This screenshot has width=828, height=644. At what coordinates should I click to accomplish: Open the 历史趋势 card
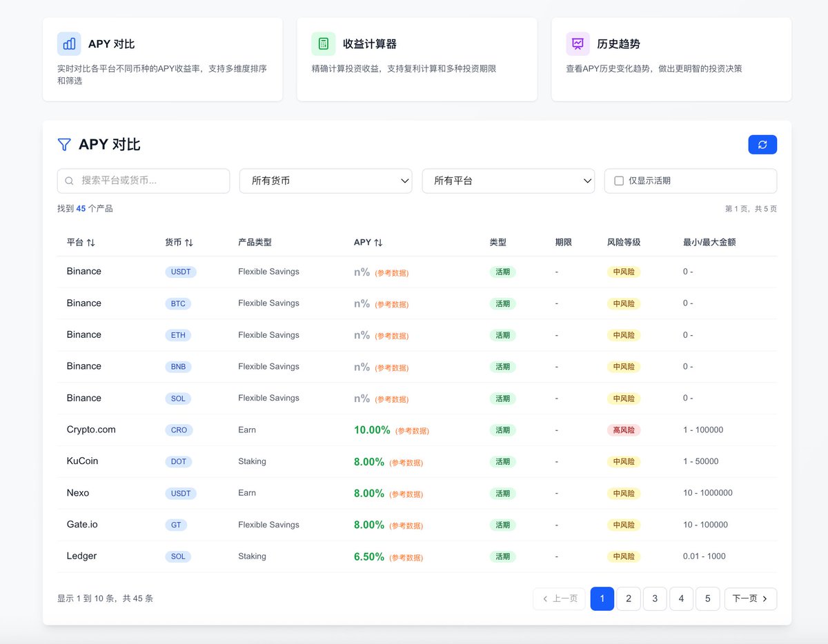(x=671, y=59)
